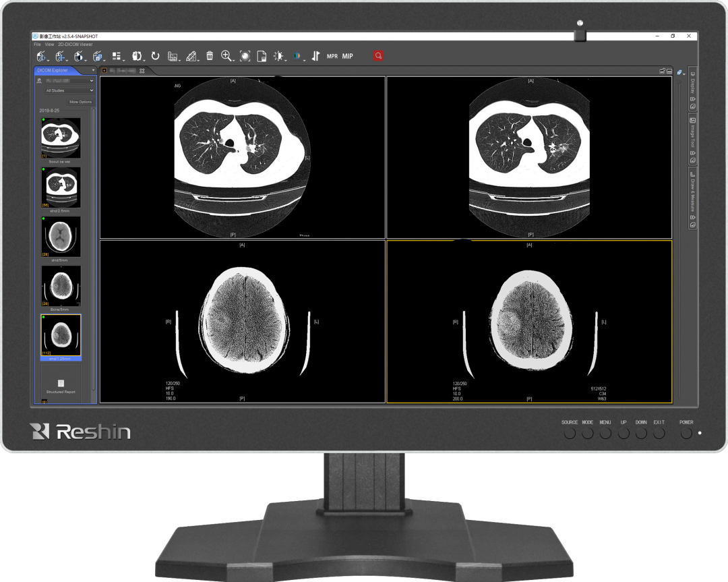Expand the DICOM Explorer panel menu arrow
Viewport: 728px width, 582px height.
(x=93, y=70)
